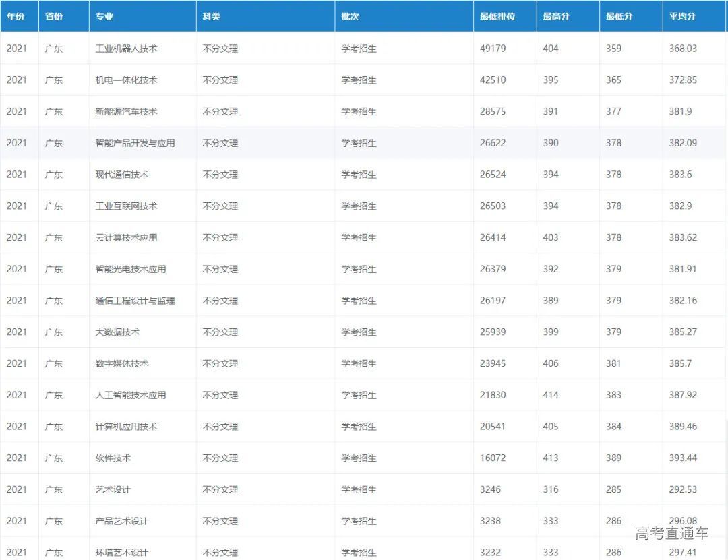Select the 软件技术 major cell
The width and height of the screenshot is (728, 560).
pos(113,458)
